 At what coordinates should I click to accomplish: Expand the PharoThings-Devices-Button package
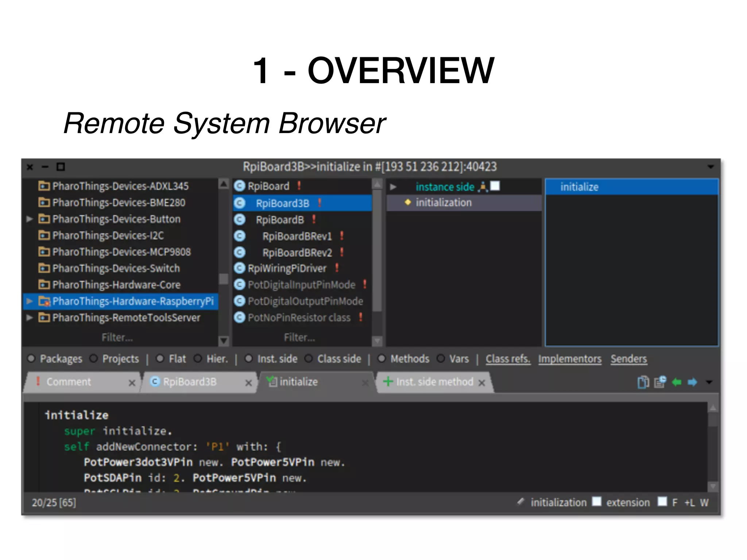pyautogui.click(x=30, y=219)
